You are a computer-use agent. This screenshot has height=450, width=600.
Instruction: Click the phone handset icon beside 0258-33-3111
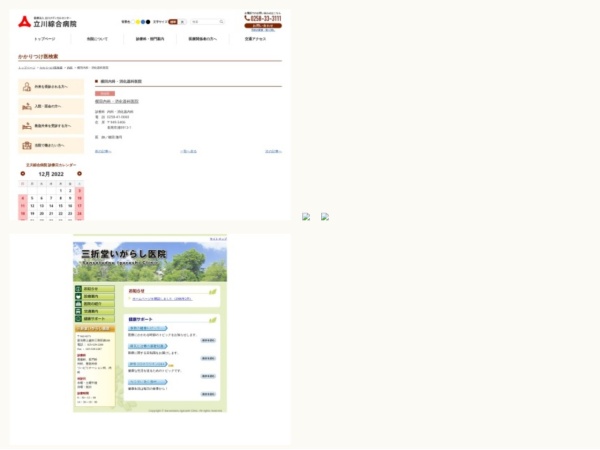pyautogui.click(x=247, y=18)
